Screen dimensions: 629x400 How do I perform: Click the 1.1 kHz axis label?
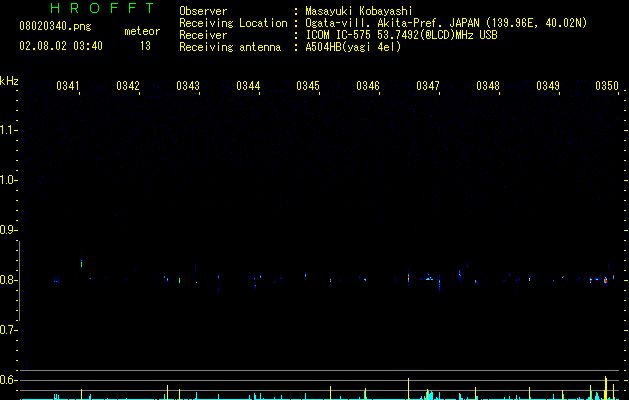[x=8, y=130]
